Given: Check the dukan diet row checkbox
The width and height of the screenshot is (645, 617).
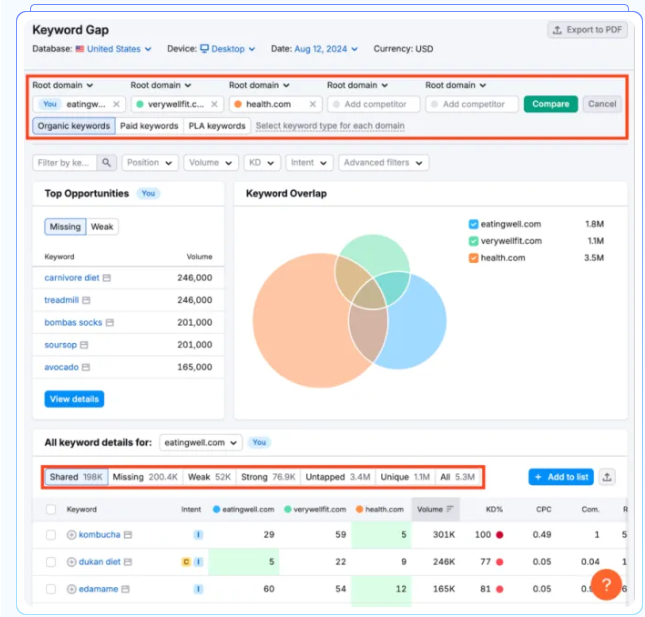Looking at the screenshot, I should (x=51, y=562).
